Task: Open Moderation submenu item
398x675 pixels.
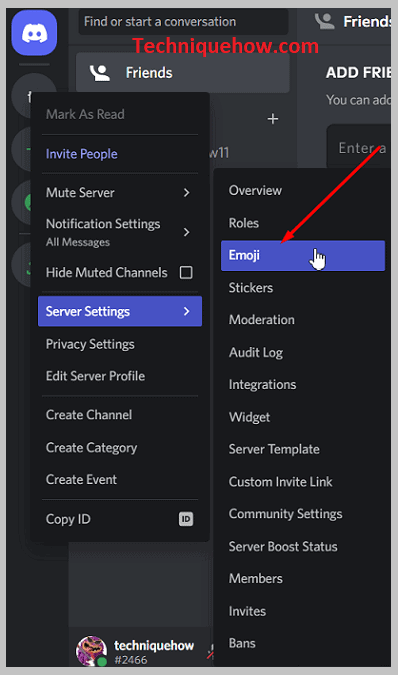Action: pos(302,319)
